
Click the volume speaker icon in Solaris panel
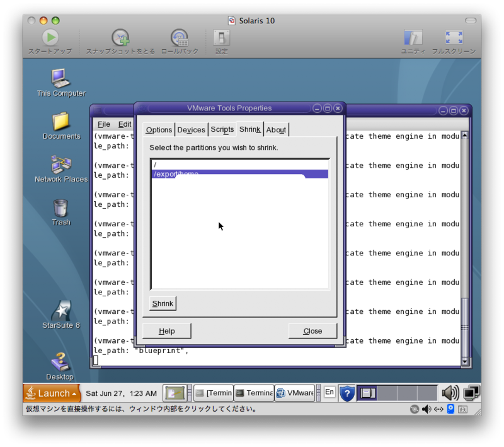(450, 393)
